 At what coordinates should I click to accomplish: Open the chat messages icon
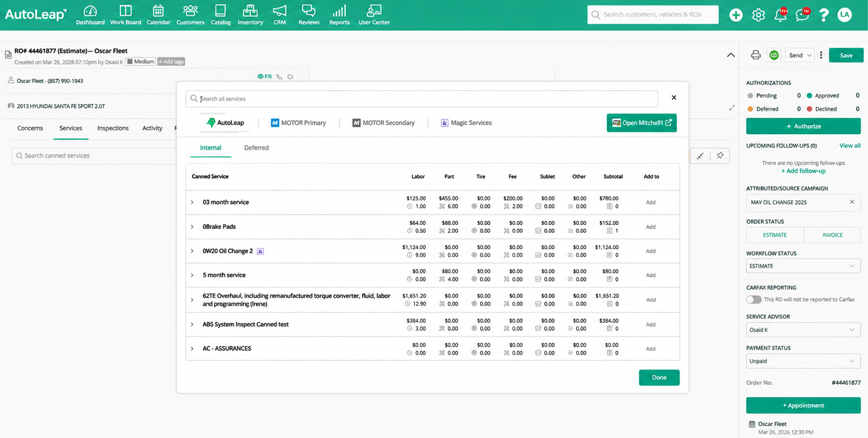[x=802, y=15]
